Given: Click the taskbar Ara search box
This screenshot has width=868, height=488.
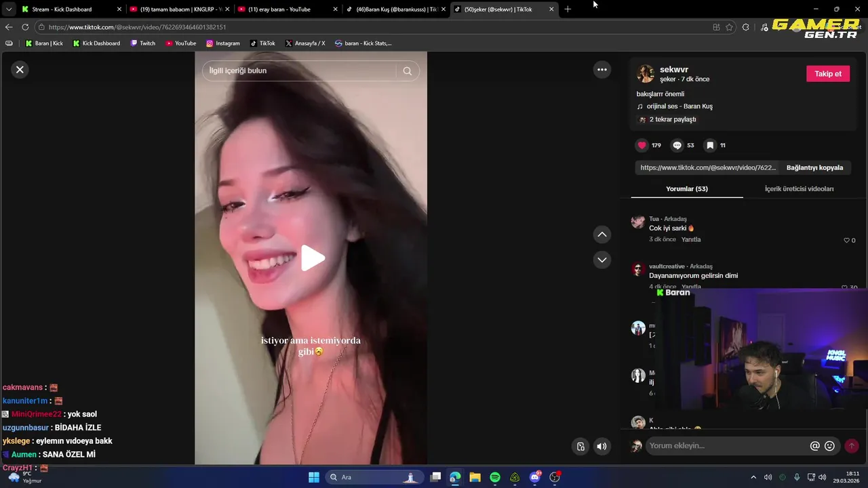Looking at the screenshot, I should point(374,477).
